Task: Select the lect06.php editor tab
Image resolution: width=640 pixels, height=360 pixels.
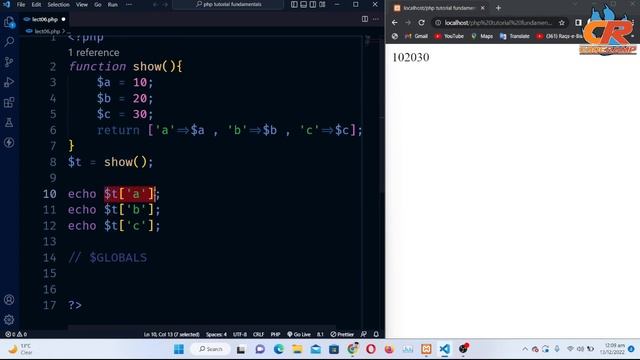Action: [x=44, y=19]
